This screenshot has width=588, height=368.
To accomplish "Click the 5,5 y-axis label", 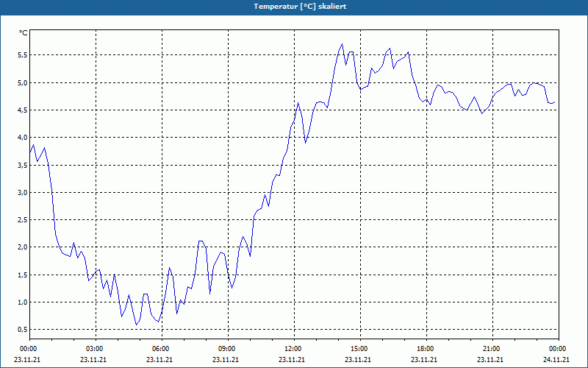I will pyautogui.click(x=24, y=55).
